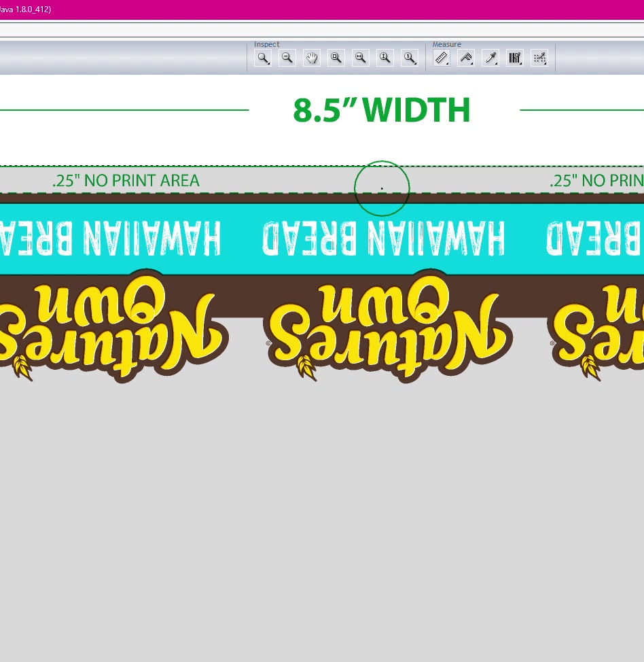644x662 pixels.
Task: Select the angle measurement tool
Action: point(466,58)
